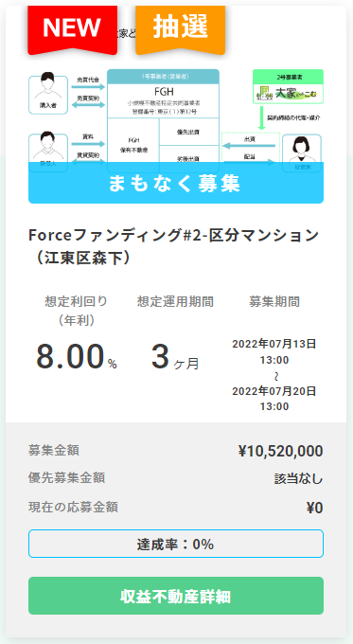353x644 pixels.
Task: Click the 募集期間 date range text
Action: (274, 375)
